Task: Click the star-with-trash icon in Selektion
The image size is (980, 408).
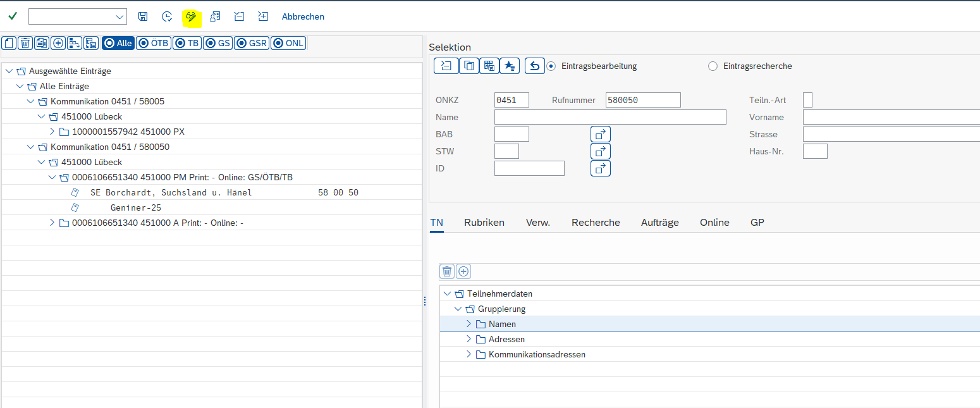Action: (510, 66)
